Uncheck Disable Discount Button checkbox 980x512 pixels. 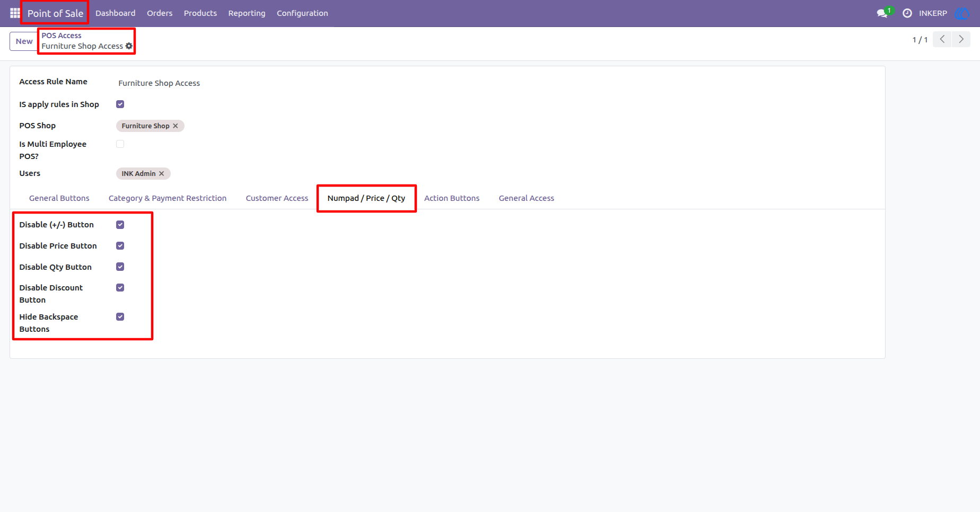pyautogui.click(x=120, y=288)
